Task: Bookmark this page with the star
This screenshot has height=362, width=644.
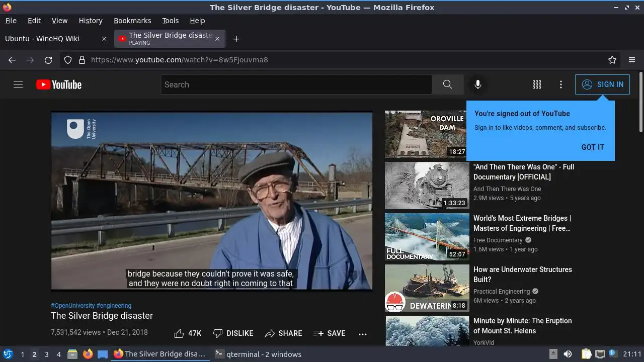Action: click(612, 60)
